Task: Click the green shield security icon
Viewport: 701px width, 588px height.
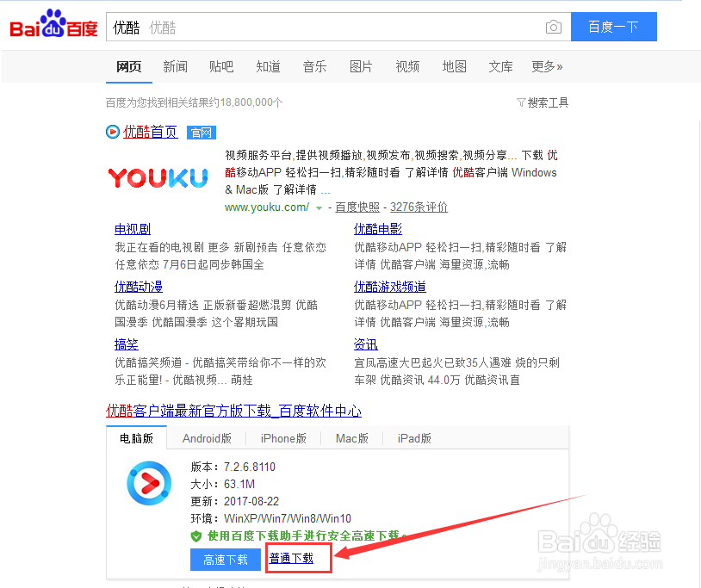Action: 196,535
